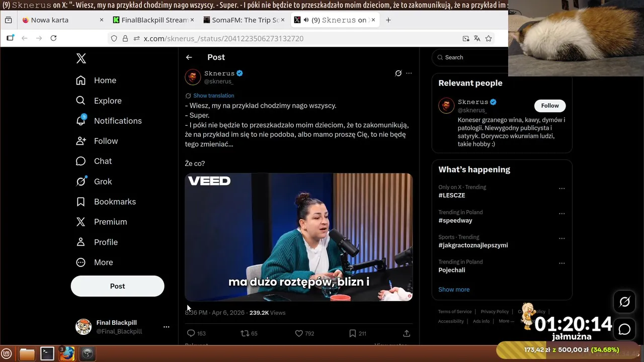Click the X logo in the sidebar
The height and width of the screenshot is (362, 644).
81,58
